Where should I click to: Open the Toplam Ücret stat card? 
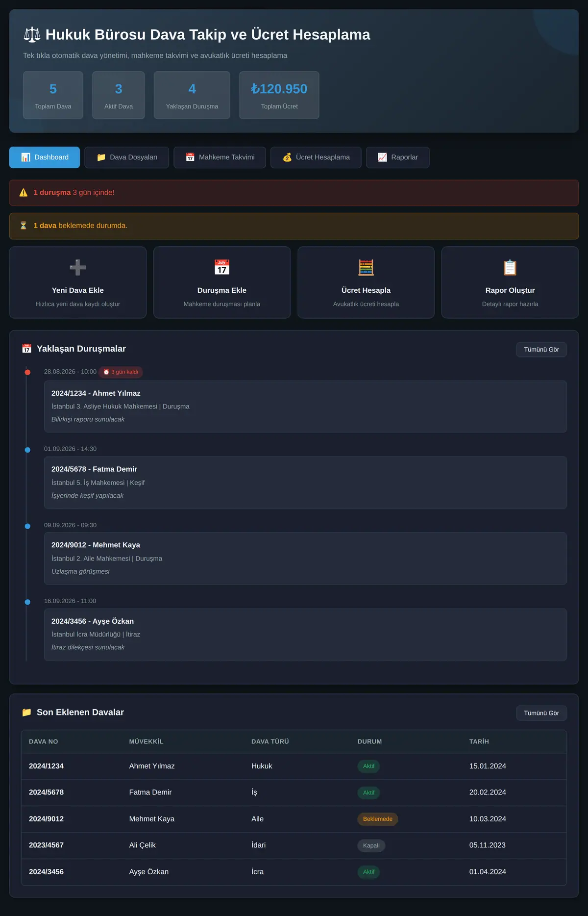click(x=279, y=95)
